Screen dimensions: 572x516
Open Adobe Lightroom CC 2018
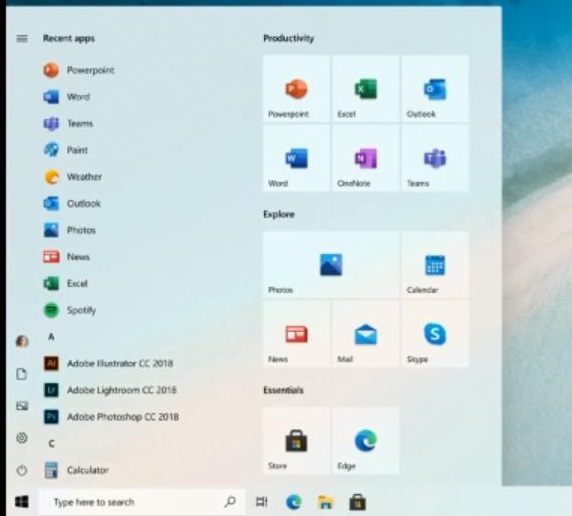pos(109,390)
